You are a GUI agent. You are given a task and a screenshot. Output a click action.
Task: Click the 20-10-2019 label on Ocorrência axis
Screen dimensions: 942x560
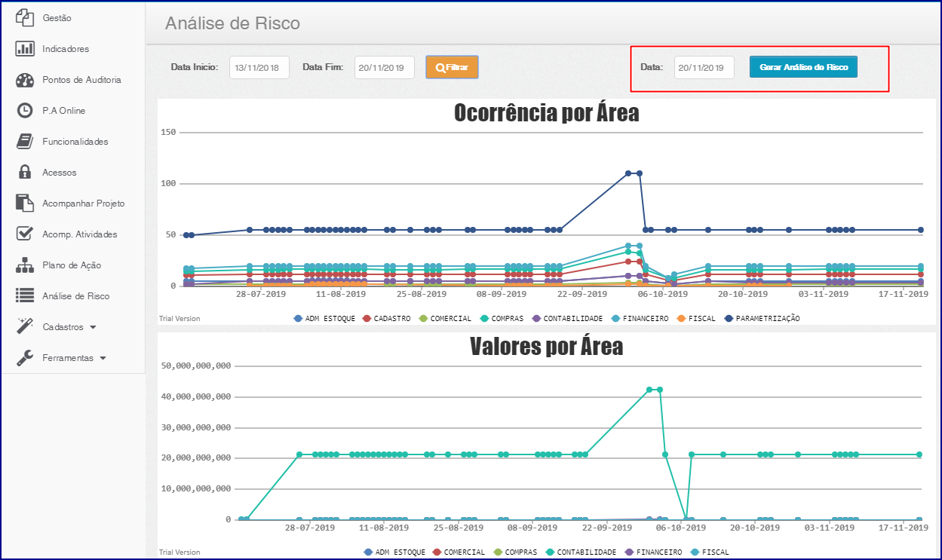point(742,295)
